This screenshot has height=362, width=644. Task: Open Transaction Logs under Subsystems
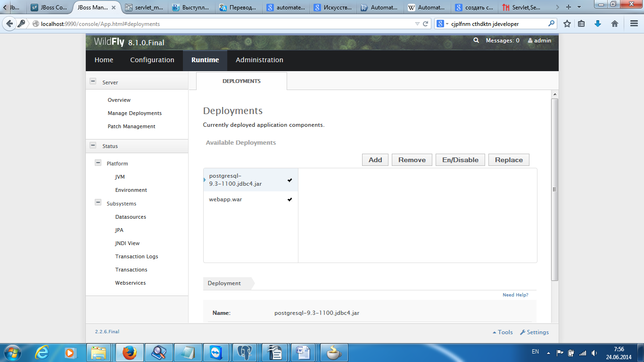(137, 256)
